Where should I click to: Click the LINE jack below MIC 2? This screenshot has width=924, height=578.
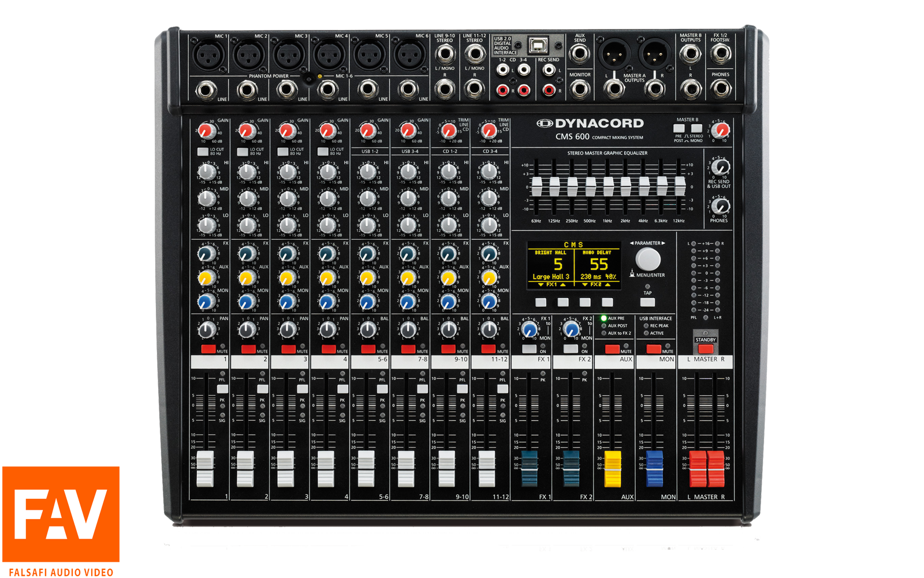tap(247, 90)
